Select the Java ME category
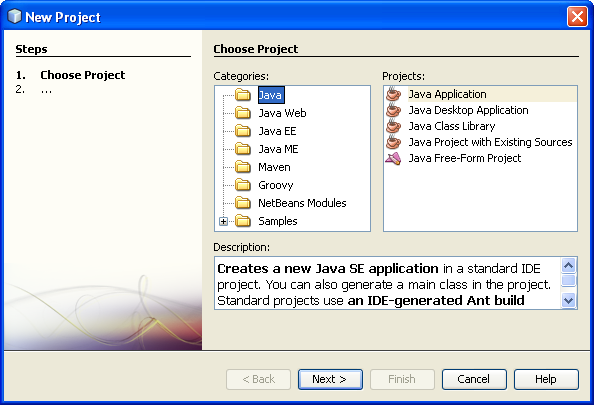Image resolution: width=594 pixels, height=405 pixels. [278, 149]
